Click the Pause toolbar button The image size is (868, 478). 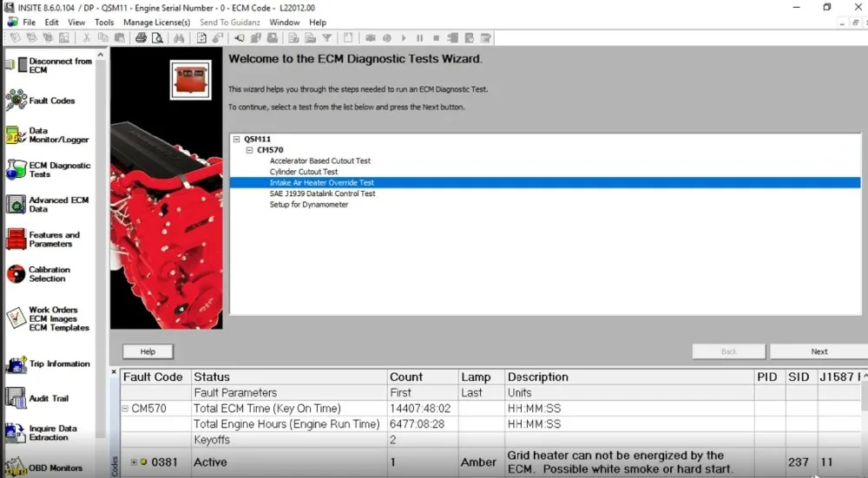pyautogui.click(x=419, y=38)
